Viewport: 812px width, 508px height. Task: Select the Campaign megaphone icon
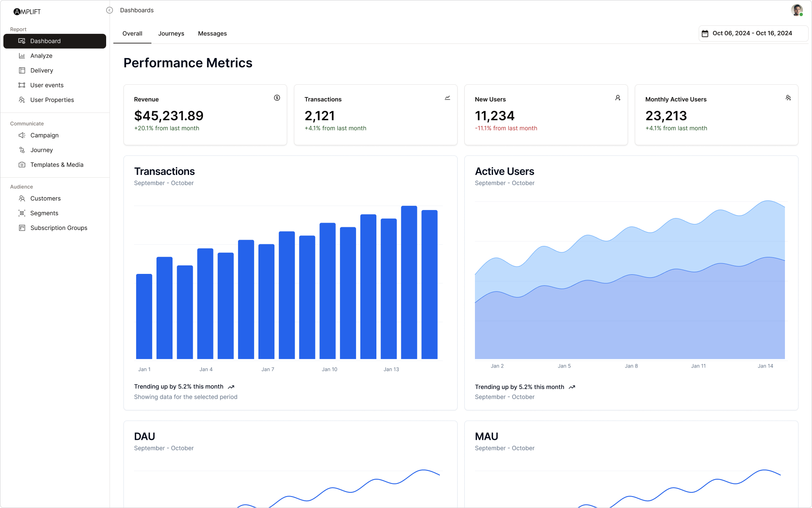(x=22, y=135)
